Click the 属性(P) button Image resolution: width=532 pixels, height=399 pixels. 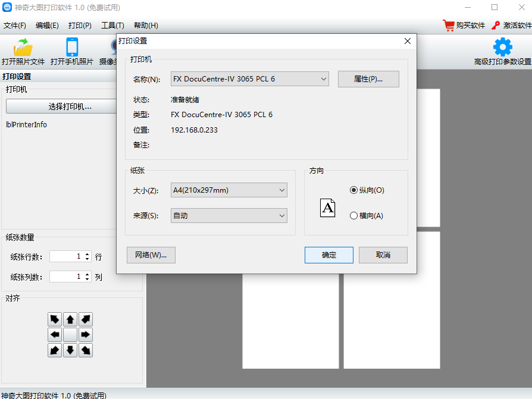click(x=368, y=78)
